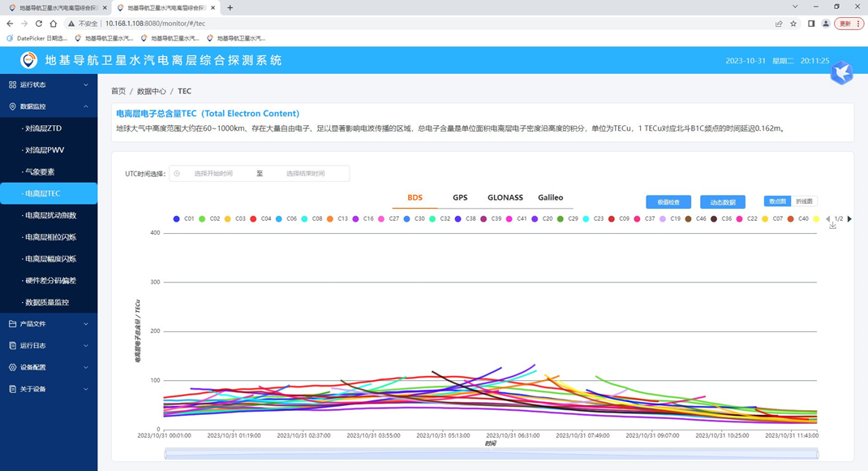This screenshot has height=471, width=868.
Task: Open the DatePicker bookmark in bookmarks bar
Action: [37, 38]
